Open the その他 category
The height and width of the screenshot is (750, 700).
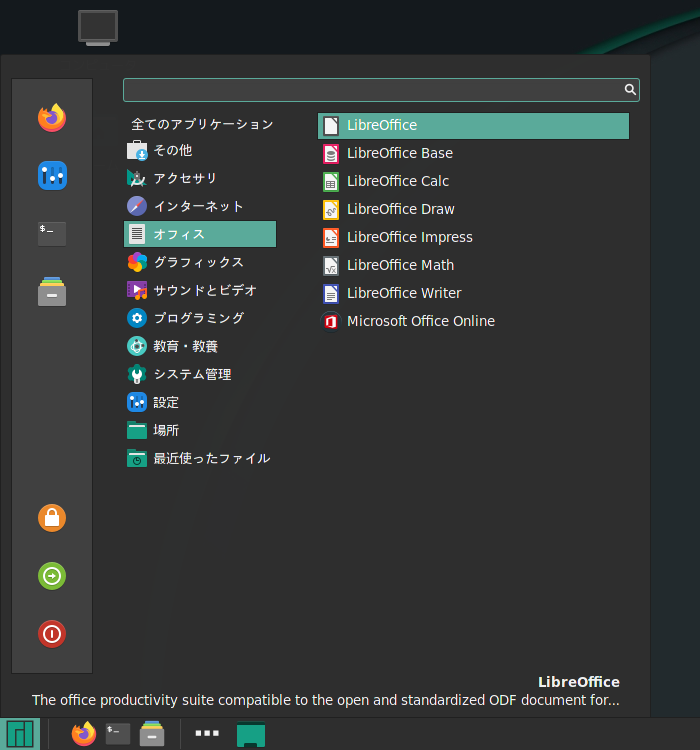coord(200,150)
